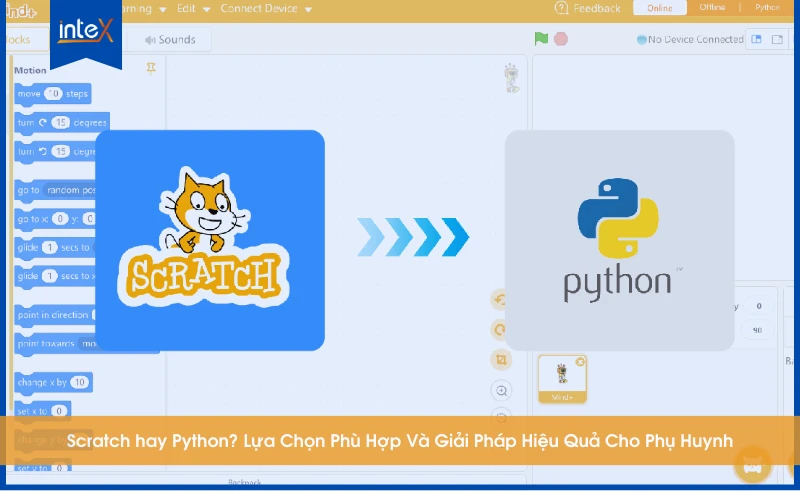Open the Connect Device dropdown

(266, 9)
